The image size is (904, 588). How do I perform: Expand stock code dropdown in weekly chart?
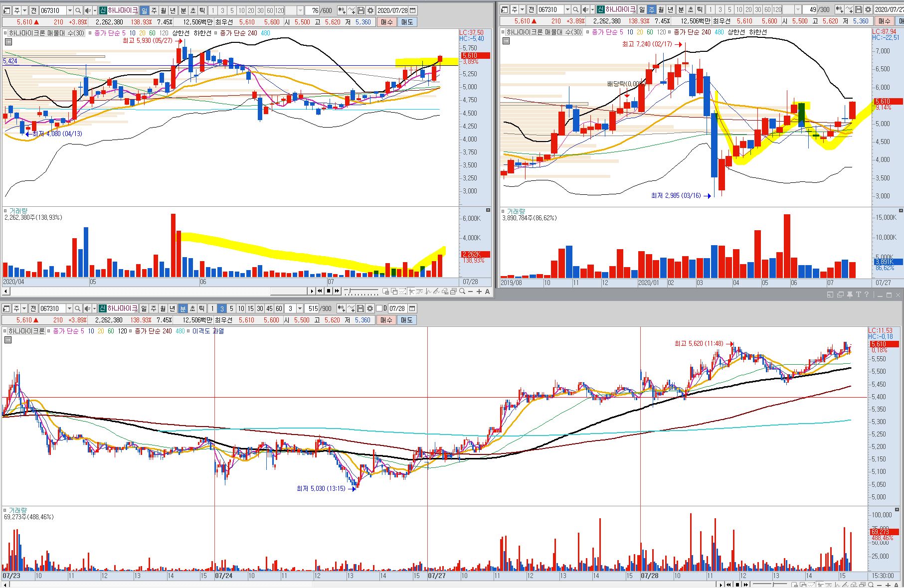pyautogui.click(x=567, y=9)
